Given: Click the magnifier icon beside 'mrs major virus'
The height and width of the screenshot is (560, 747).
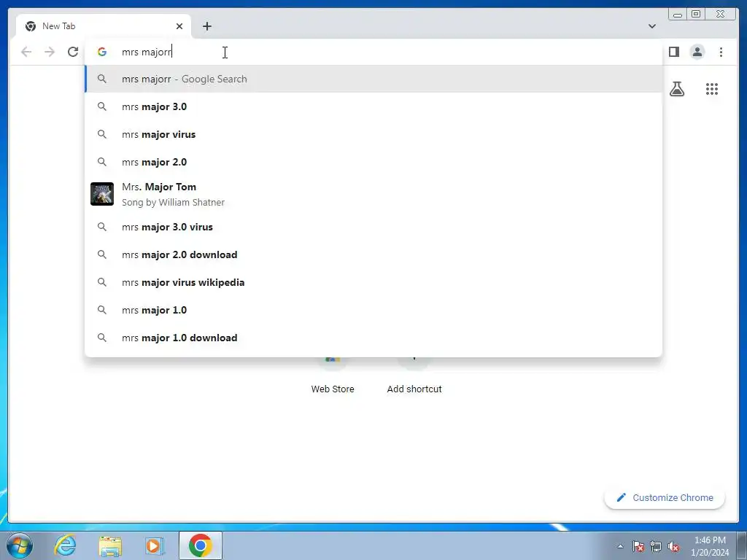Looking at the screenshot, I should click(102, 134).
